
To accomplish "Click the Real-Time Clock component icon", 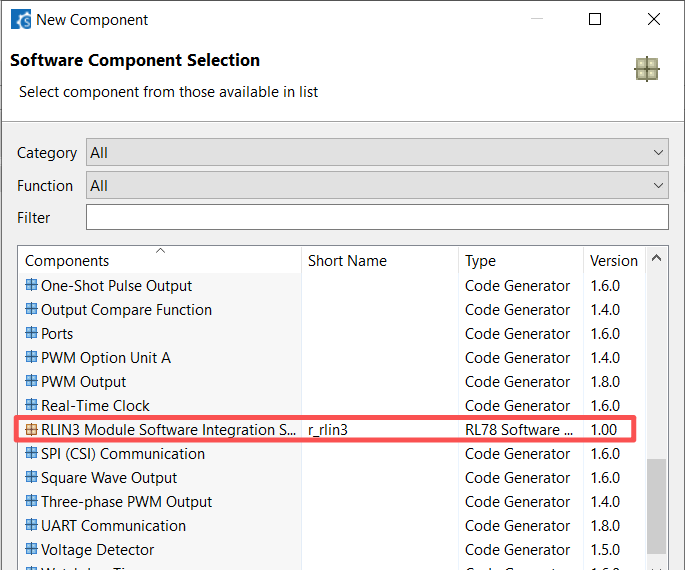I will pos(31,406).
